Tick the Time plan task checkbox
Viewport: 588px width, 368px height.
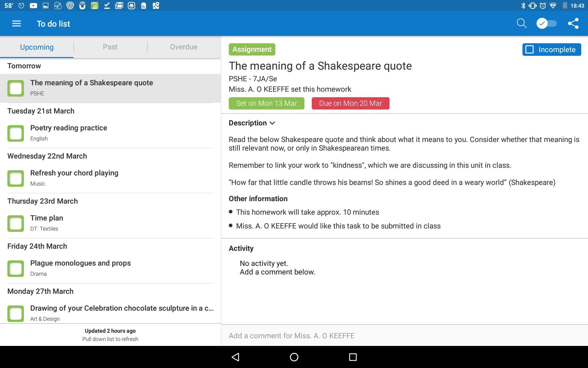(x=16, y=224)
